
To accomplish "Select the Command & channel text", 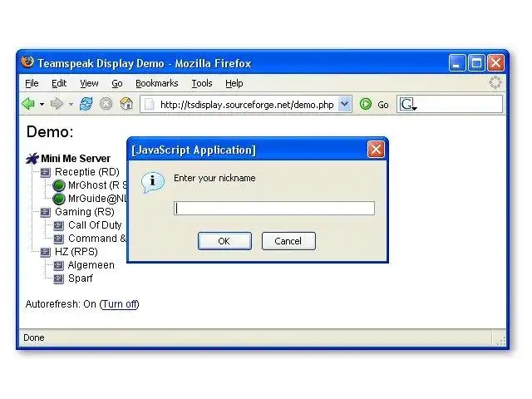I will point(97,239).
